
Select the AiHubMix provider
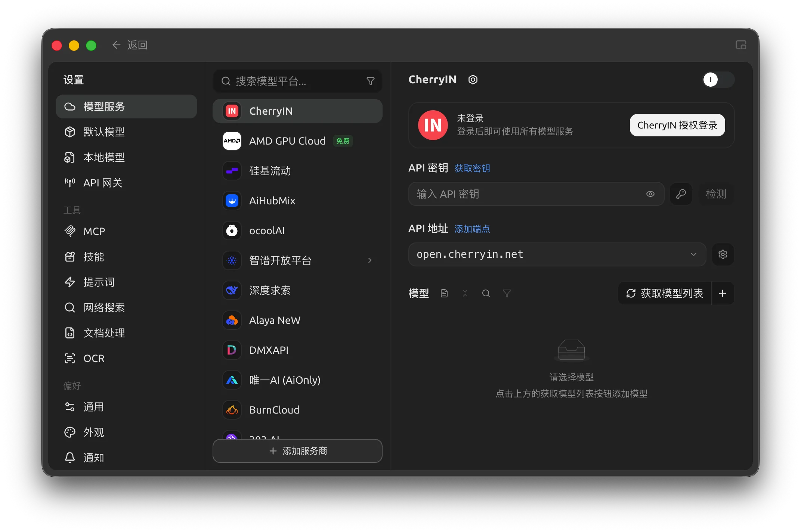pos(297,201)
